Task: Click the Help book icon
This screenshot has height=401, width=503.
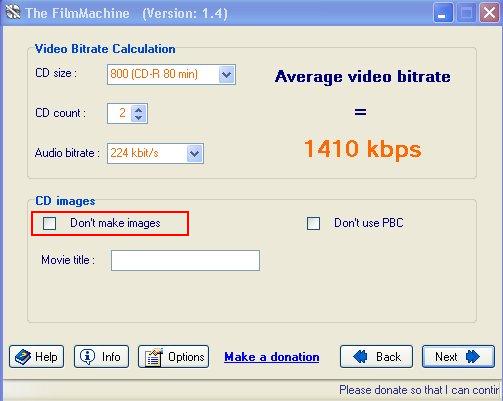Action: (23, 357)
